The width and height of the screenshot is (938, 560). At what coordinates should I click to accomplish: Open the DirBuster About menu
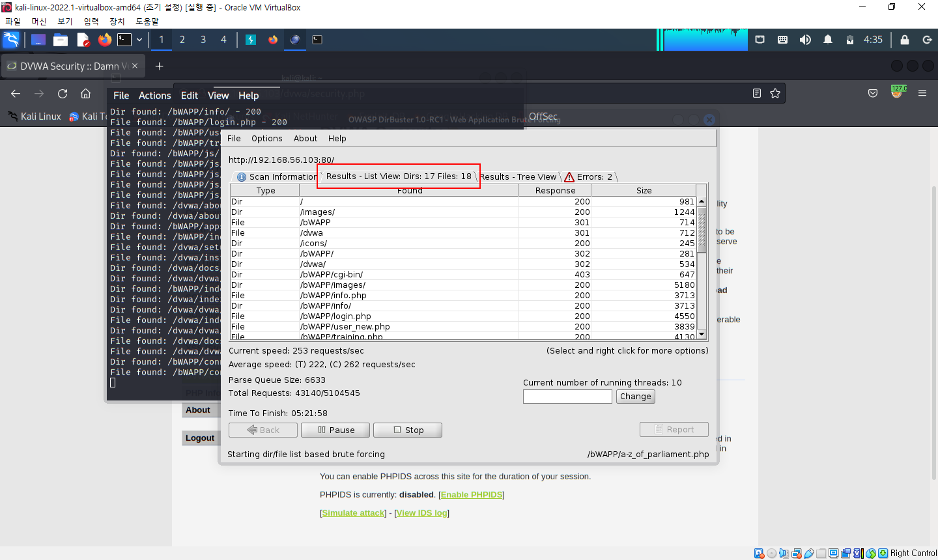point(306,139)
